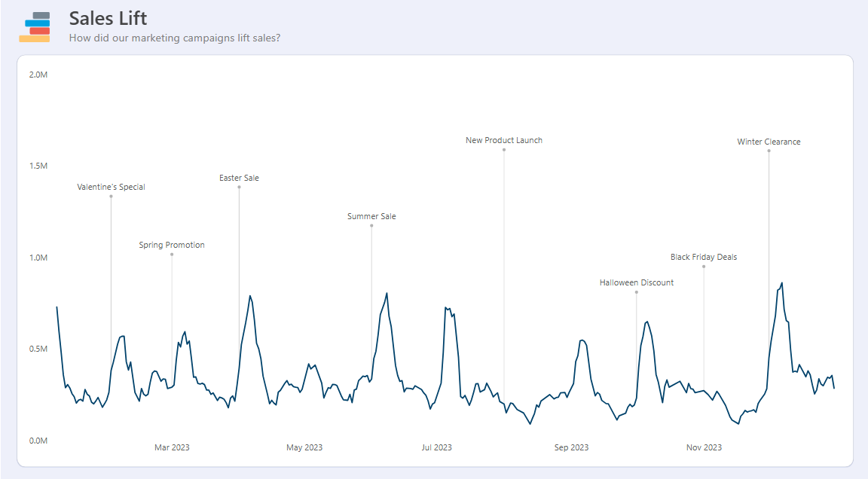
Task: Click the Easter Sale annotation label
Action: tap(239, 178)
